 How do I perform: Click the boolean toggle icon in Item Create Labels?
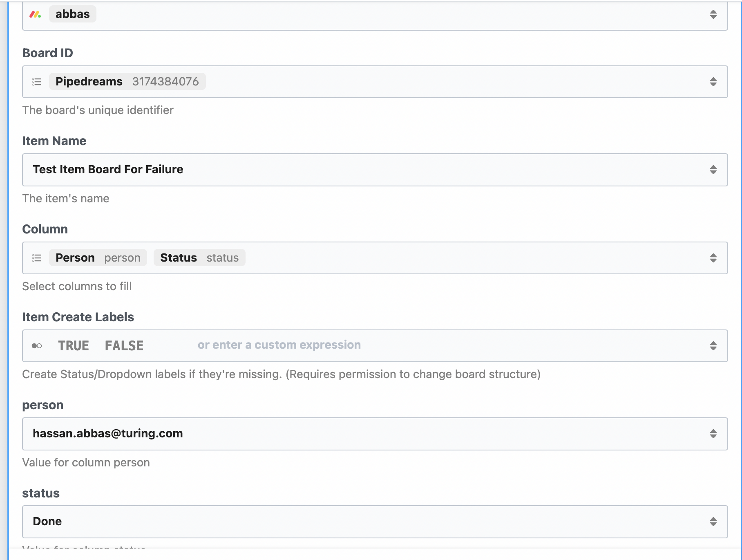(x=37, y=346)
